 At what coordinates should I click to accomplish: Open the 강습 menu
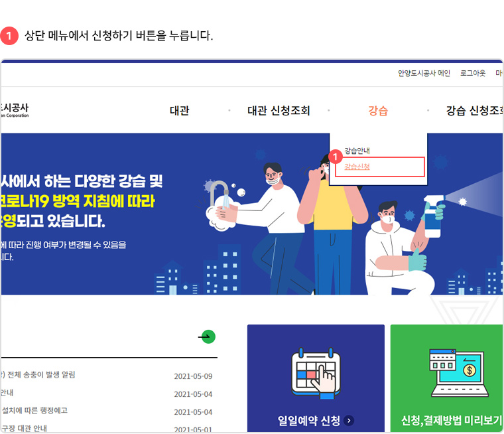point(378,111)
